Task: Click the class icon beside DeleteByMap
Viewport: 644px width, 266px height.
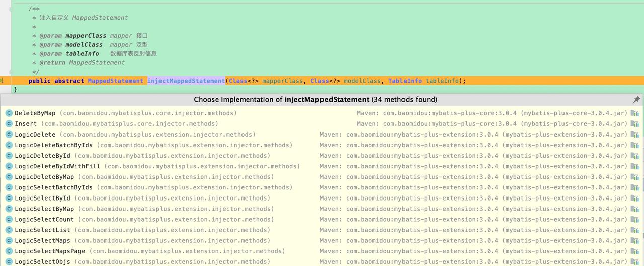Action: click(9, 113)
